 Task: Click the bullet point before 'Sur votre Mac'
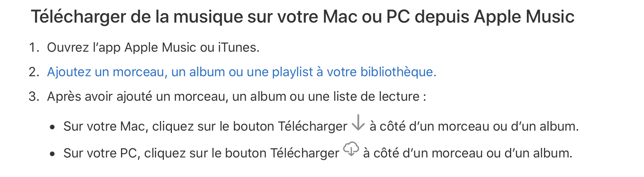click(x=52, y=127)
